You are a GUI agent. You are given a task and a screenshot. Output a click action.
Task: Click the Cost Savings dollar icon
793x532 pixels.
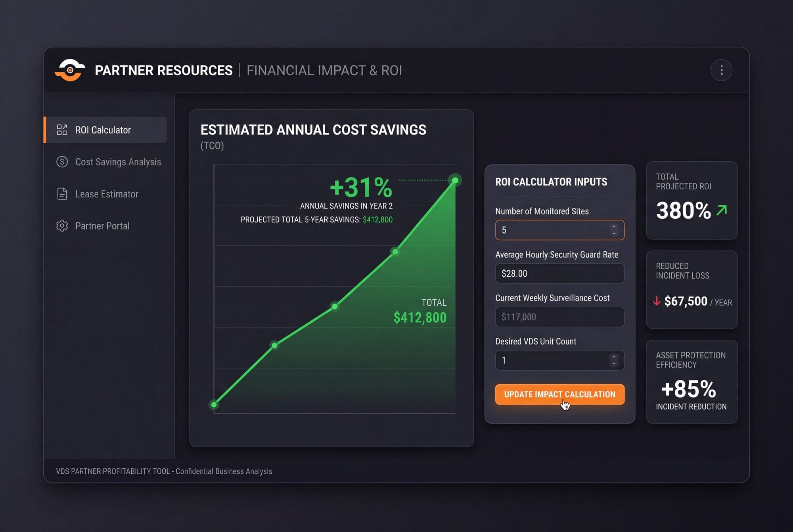pyautogui.click(x=62, y=162)
